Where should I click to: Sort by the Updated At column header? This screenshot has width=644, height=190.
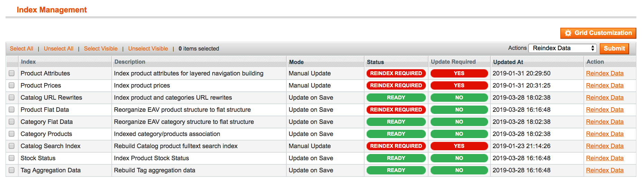click(508, 62)
